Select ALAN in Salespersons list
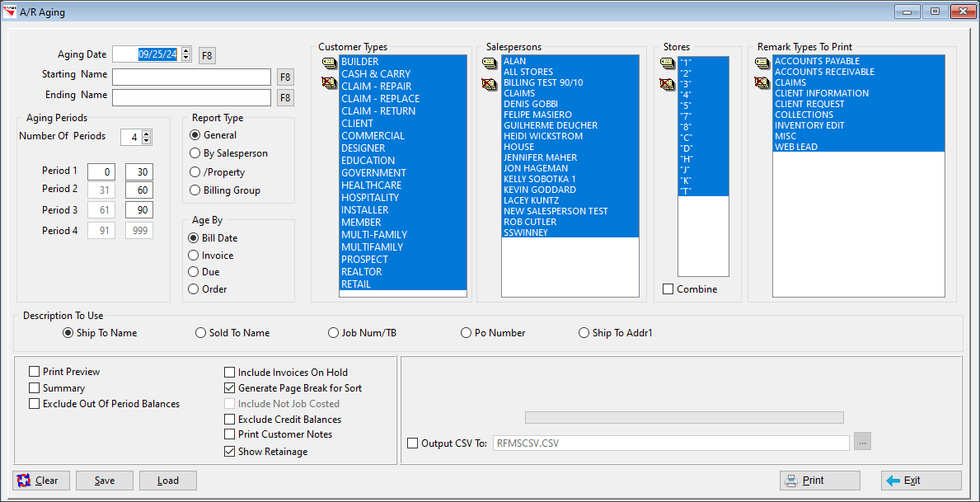The image size is (980, 502). tap(570, 61)
